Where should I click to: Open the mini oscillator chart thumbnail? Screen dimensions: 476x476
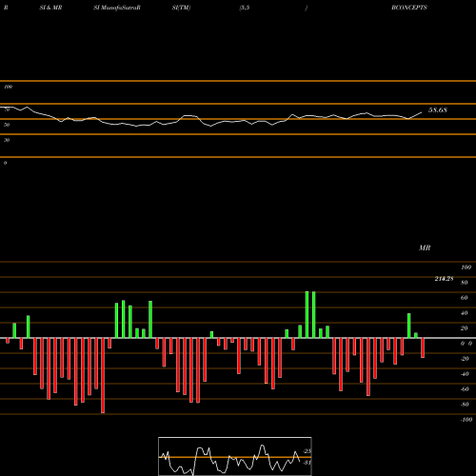tap(235, 456)
